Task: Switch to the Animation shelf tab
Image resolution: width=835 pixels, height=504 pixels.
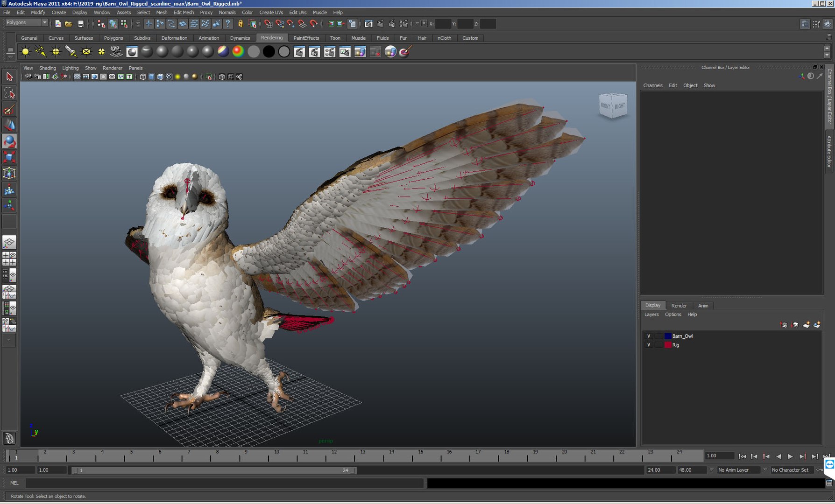Action: pos(209,38)
